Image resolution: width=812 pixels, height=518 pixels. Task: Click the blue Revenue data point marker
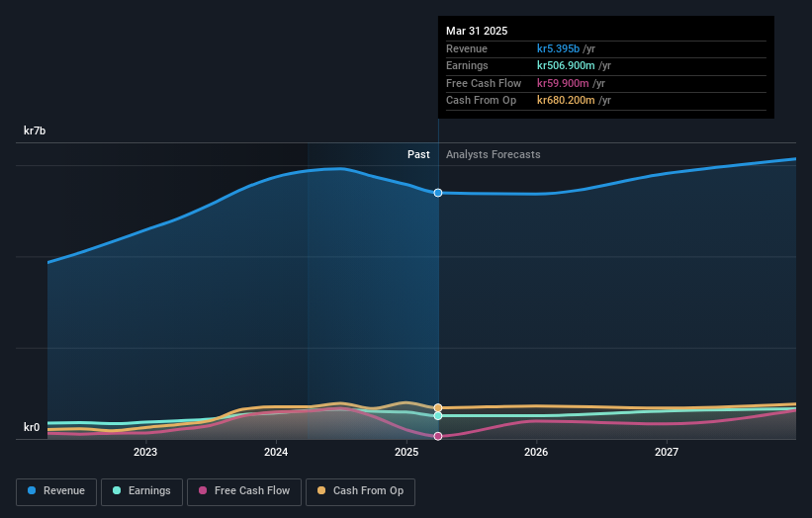pyautogui.click(x=438, y=193)
